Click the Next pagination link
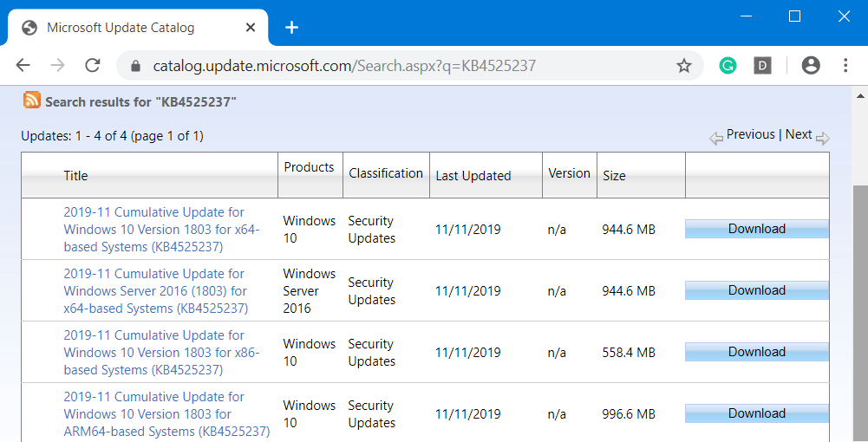Screen dimensions: 868x442 coord(799,134)
